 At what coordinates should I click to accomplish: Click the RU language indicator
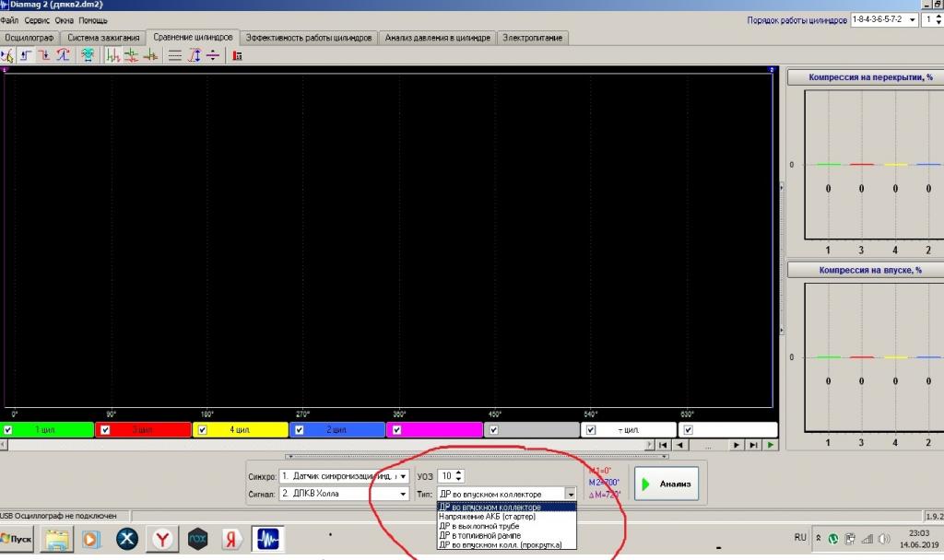(x=800, y=538)
